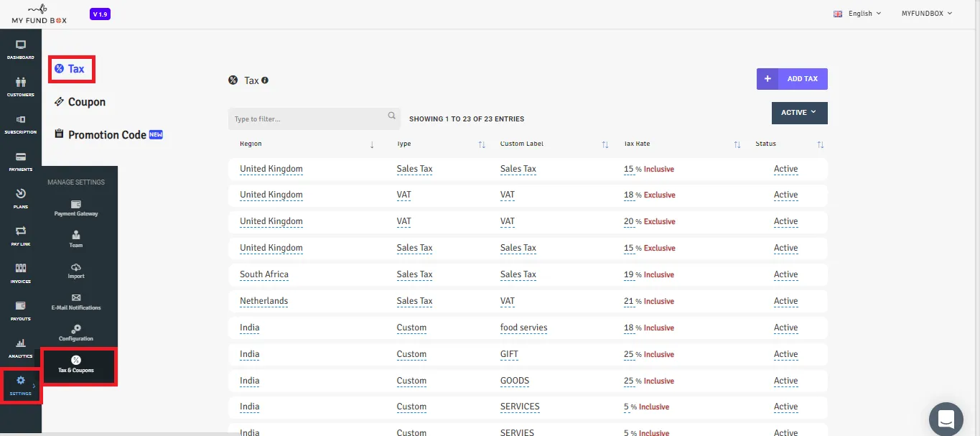Open the Invoices sidebar icon
Viewport: 980px width, 436px height.
click(x=21, y=268)
